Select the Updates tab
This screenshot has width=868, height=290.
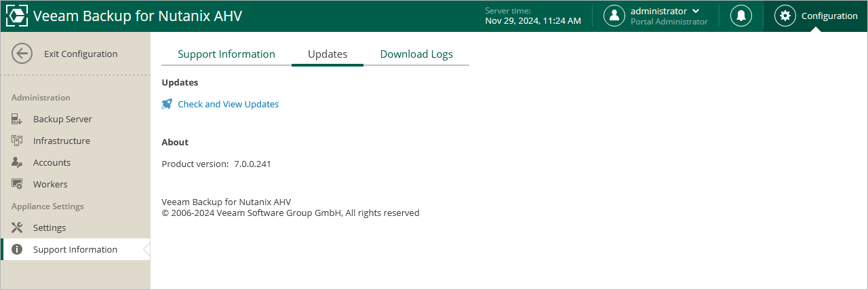click(328, 54)
